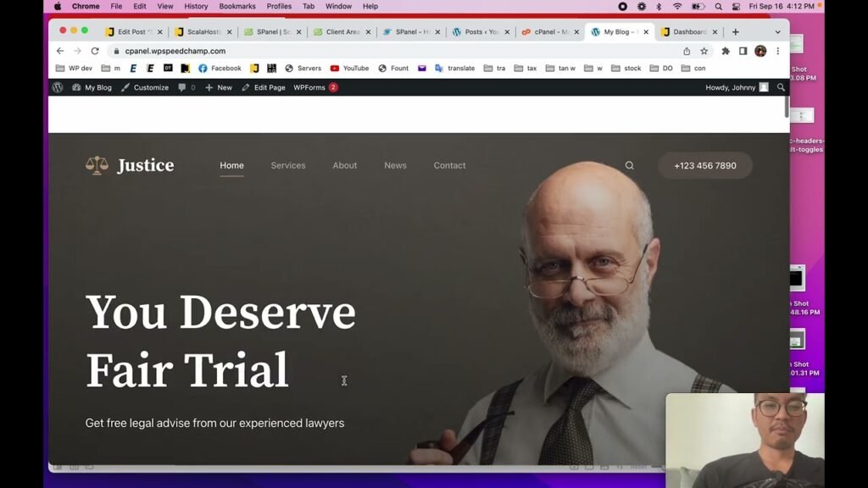
Task: Click the share icon in address bar
Action: point(687,51)
